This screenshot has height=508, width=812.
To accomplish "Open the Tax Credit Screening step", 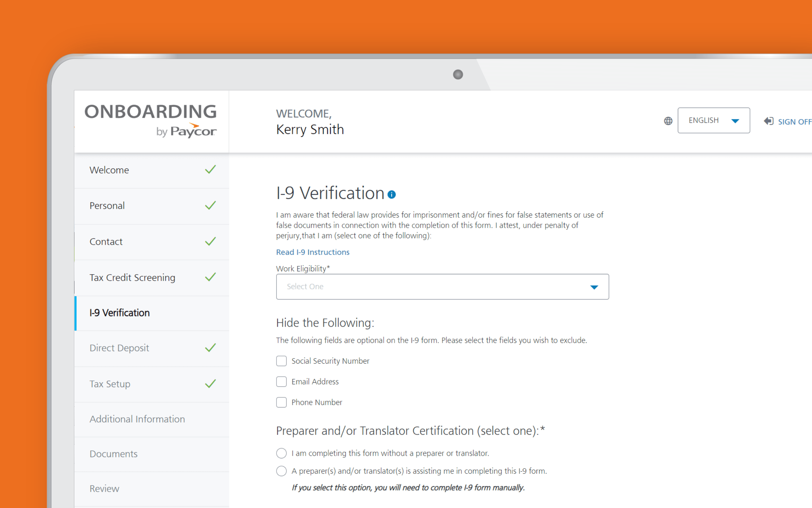I will 152,278.
